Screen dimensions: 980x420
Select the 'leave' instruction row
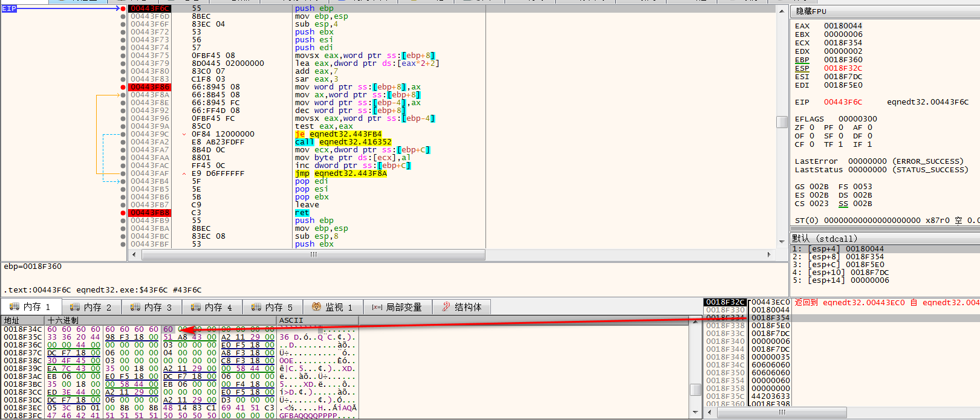pyautogui.click(x=307, y=205)
